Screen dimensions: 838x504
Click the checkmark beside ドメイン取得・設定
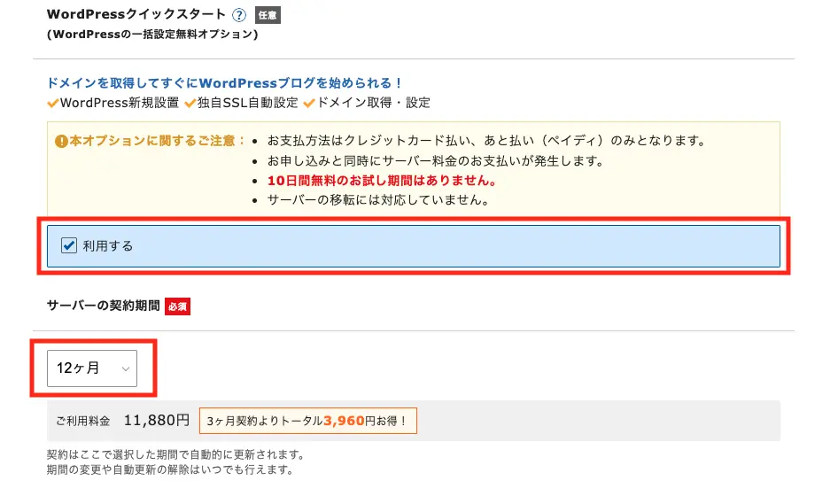[x=309, y=103]
